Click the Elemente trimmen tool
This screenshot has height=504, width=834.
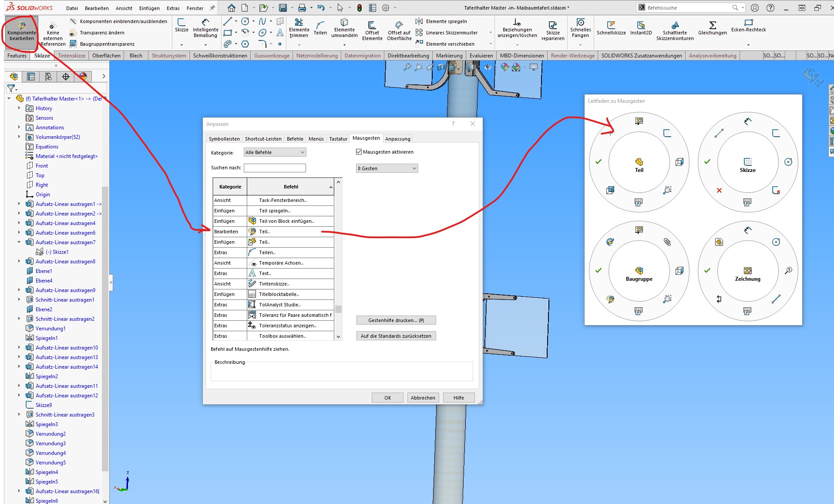299,29
